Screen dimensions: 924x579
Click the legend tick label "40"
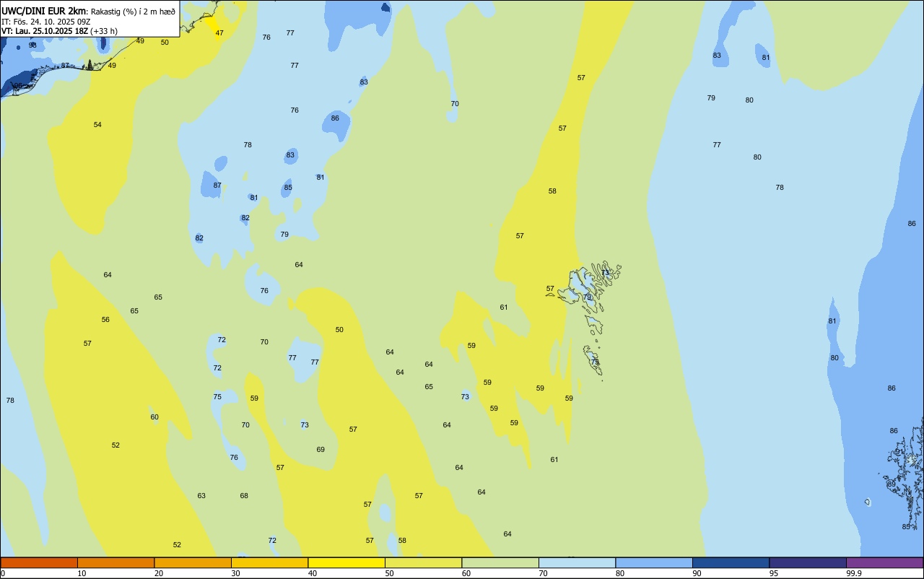coord(313,573)
